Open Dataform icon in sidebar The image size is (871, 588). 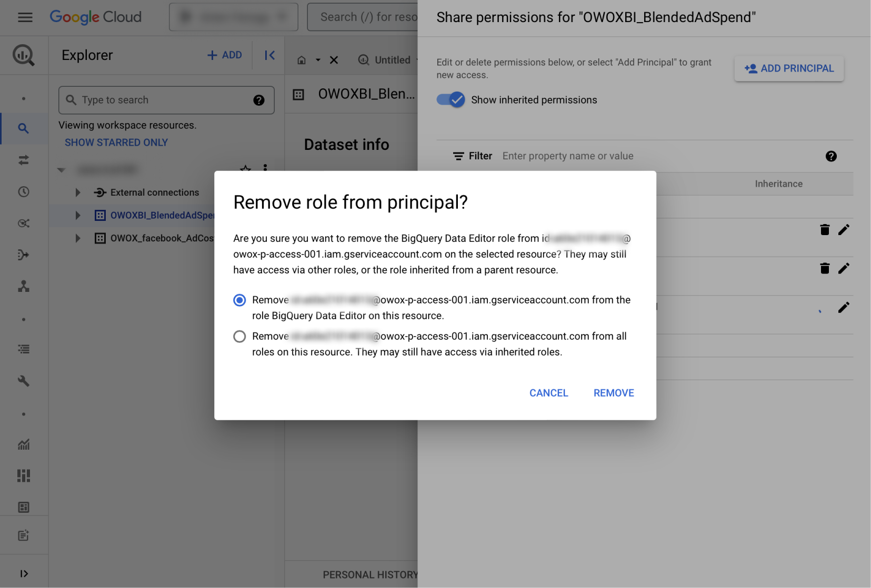tap(24, 255)
